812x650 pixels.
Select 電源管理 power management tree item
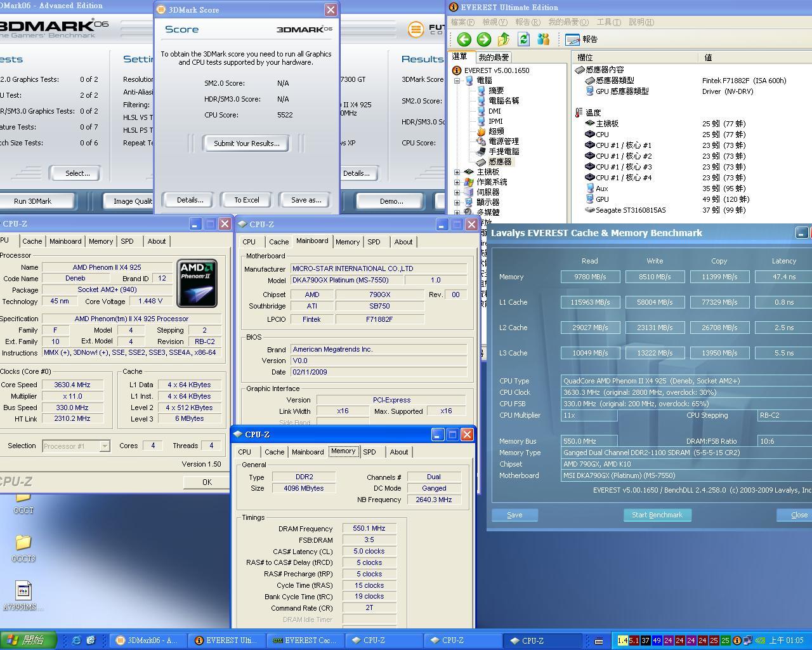coord(504,142)
